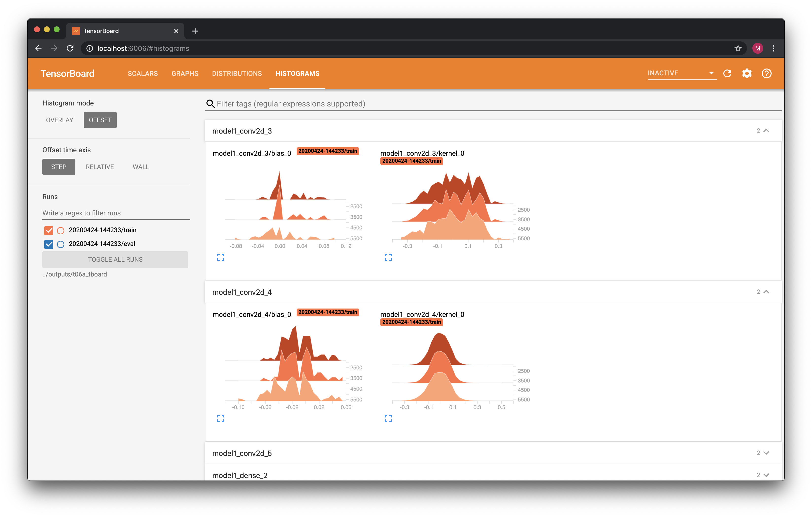Click the train run badge under conv2d_4/kernel_0
This screenshot has width=812, height=517.
pyautogui.click(x=411, y=322)
